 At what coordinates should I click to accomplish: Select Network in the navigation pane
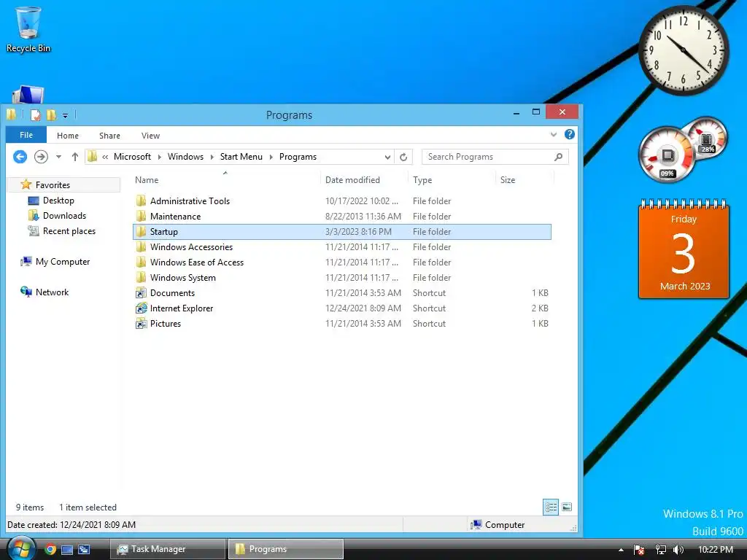pos(52,292)
